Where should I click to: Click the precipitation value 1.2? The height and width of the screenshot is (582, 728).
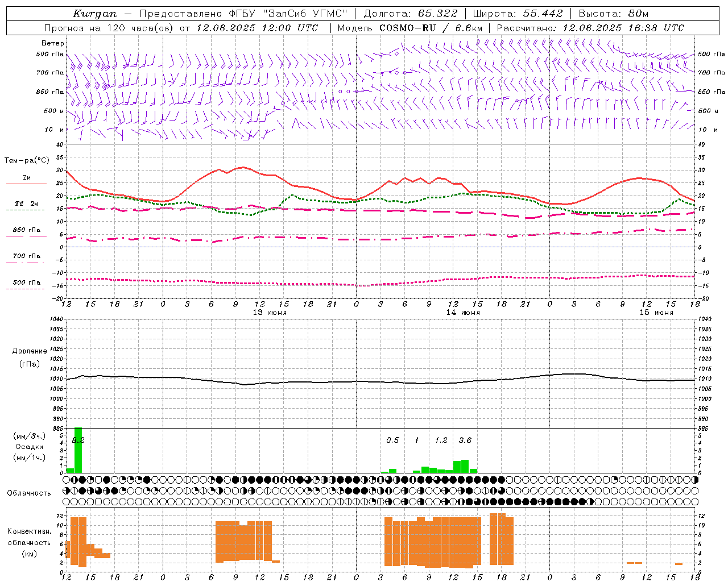click(x=441, y=440)
